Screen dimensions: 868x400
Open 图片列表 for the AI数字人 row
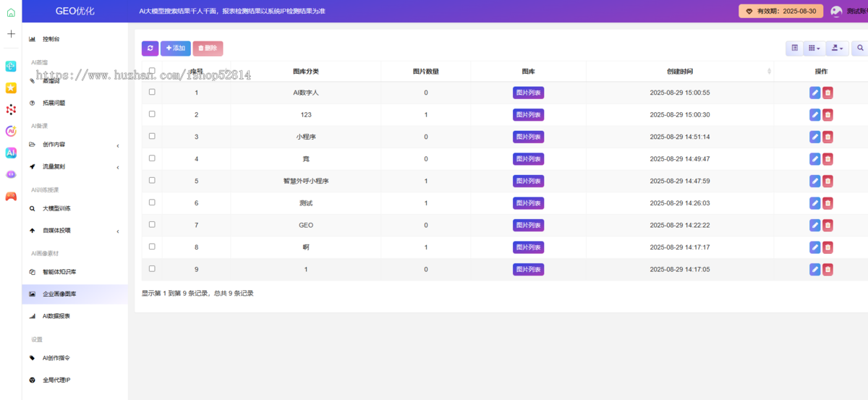[528, 93]
